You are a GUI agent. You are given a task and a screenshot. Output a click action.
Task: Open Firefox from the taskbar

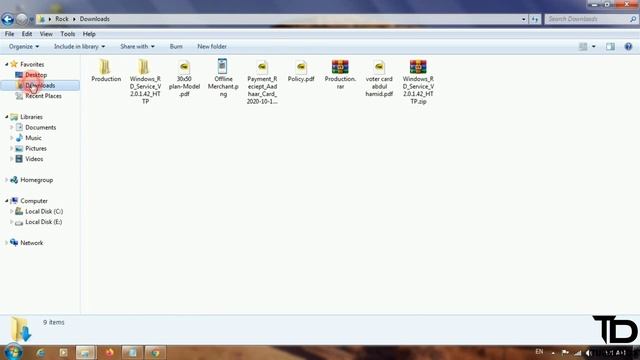(x=109, y=352)
